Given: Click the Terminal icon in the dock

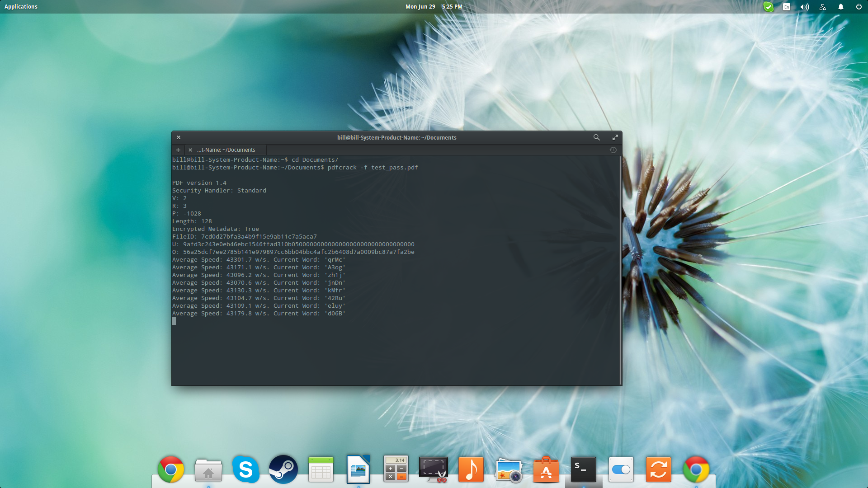Looking at the screenshot, I should pyautogui.click(x=584, y=469).
